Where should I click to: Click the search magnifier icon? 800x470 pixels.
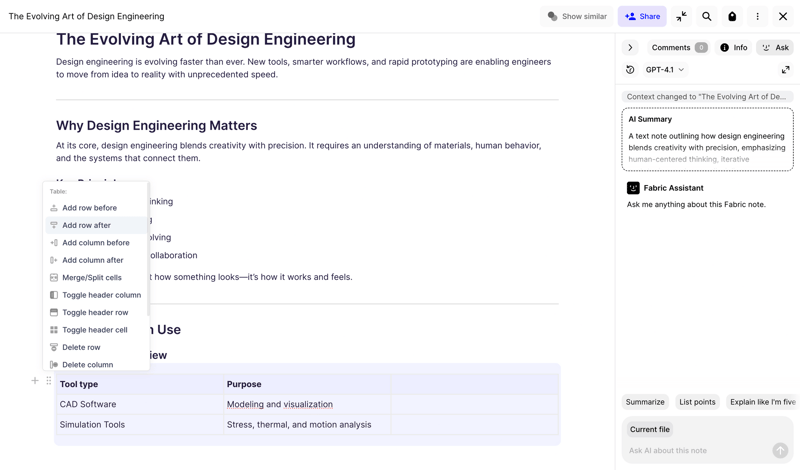[707, 16]
